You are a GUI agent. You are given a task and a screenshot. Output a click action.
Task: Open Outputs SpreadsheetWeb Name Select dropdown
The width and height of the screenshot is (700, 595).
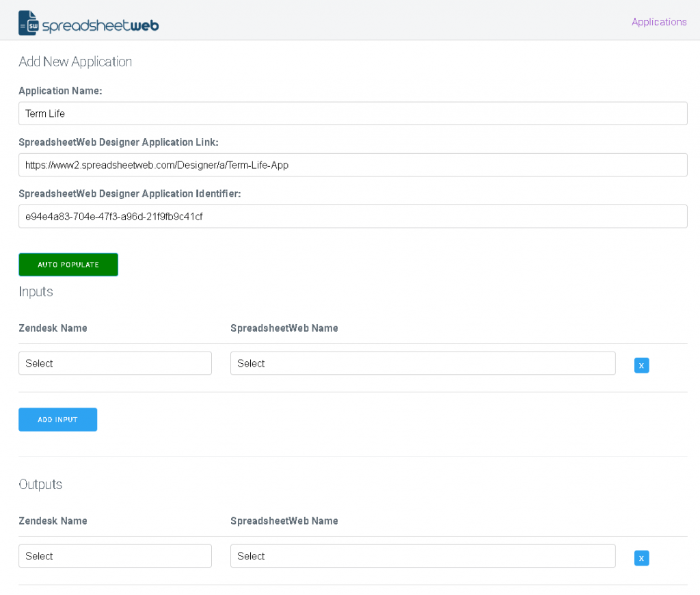click(422, 556)
